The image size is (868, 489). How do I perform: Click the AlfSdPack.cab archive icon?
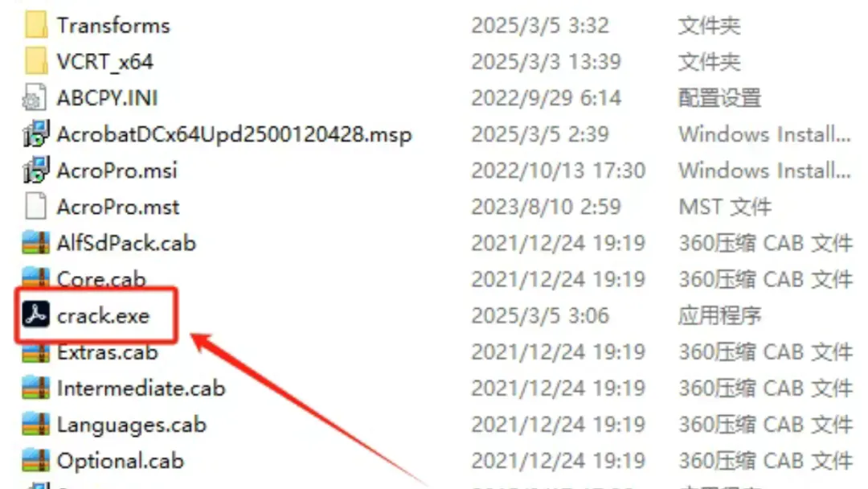point(36,243)
